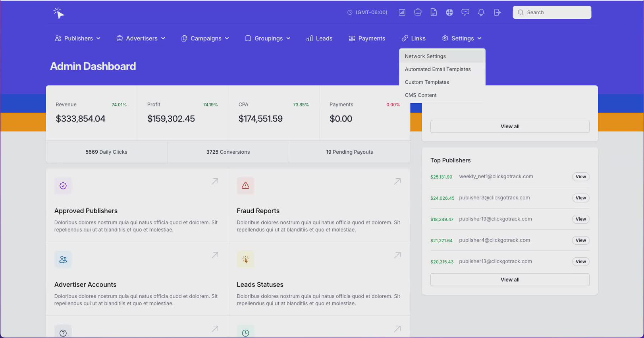Open arrow on Fraud Reports card
The image size is (644, 338).
pyautogui.click(x=397, y=182)
